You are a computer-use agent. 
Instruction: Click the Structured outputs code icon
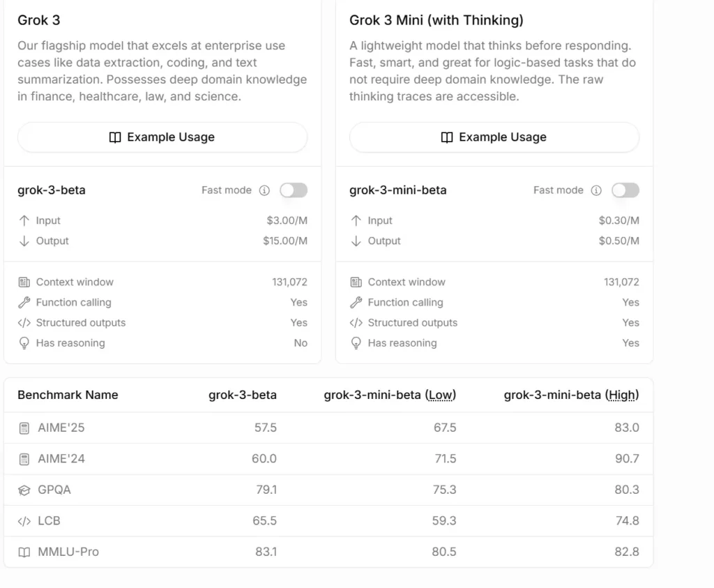coord(22,322)
